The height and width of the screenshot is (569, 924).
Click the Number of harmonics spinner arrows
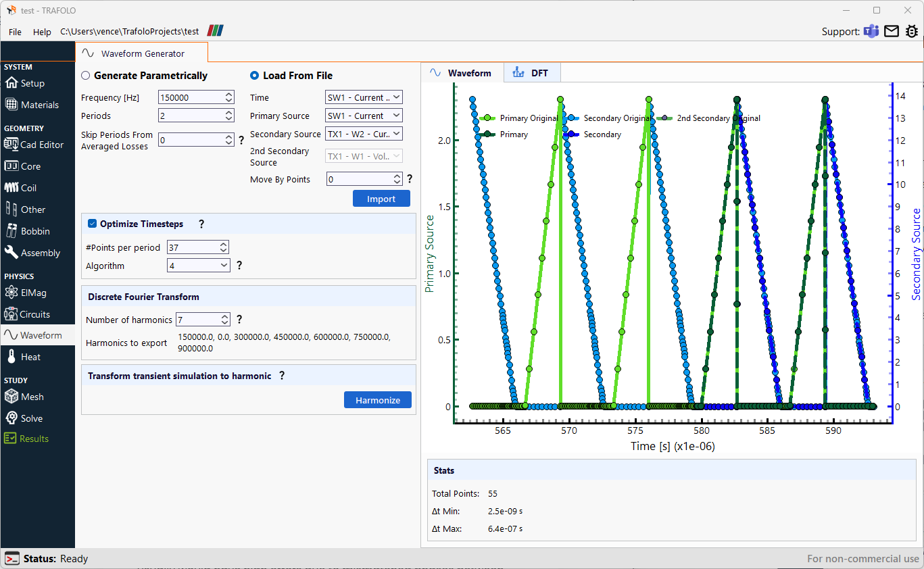(225, 320)
